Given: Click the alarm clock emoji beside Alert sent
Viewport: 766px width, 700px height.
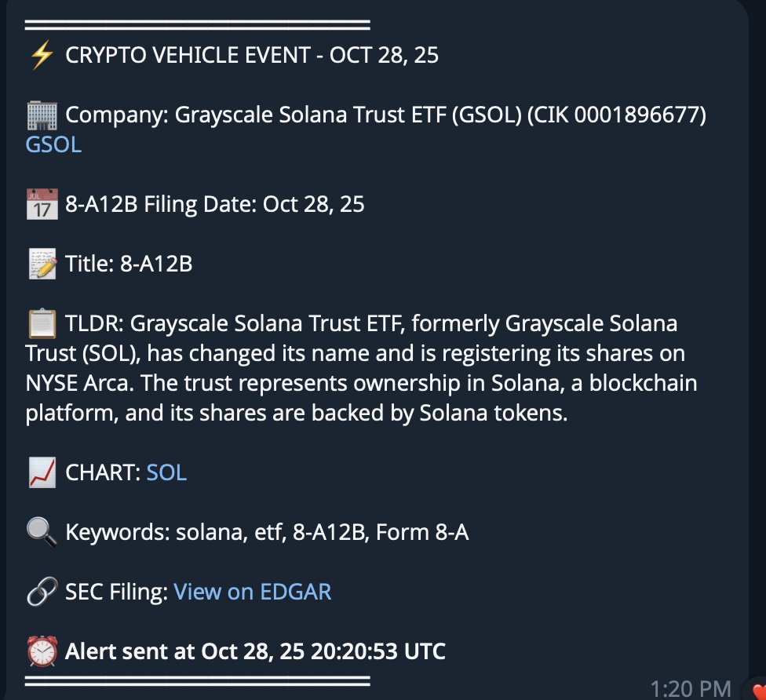Looking at the screenshot, I should [x=41, y=651].
